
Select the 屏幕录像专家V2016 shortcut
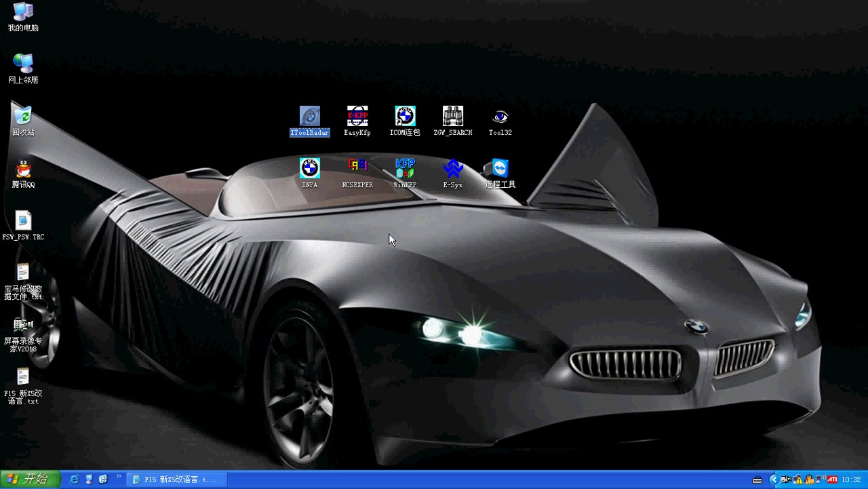[23, 335]
